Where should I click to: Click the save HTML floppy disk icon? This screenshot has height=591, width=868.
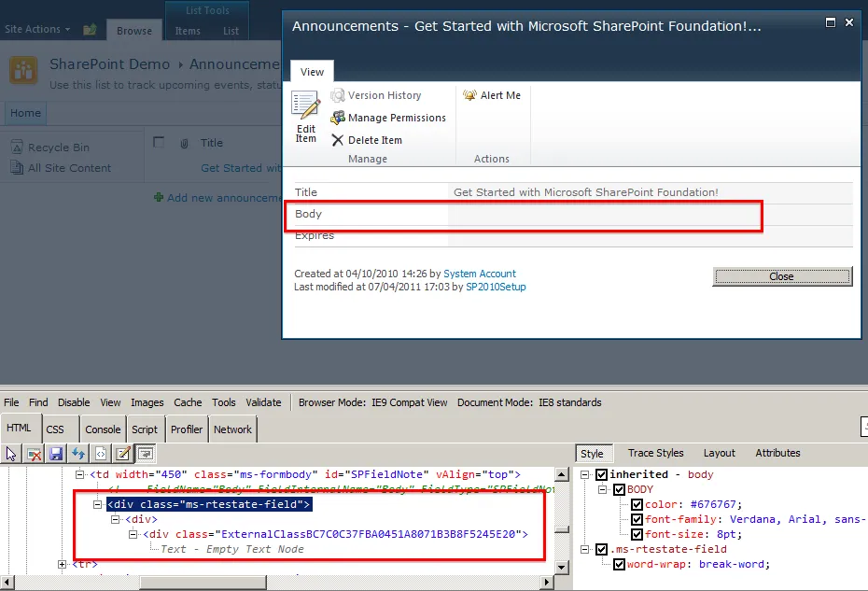[56, 454]
